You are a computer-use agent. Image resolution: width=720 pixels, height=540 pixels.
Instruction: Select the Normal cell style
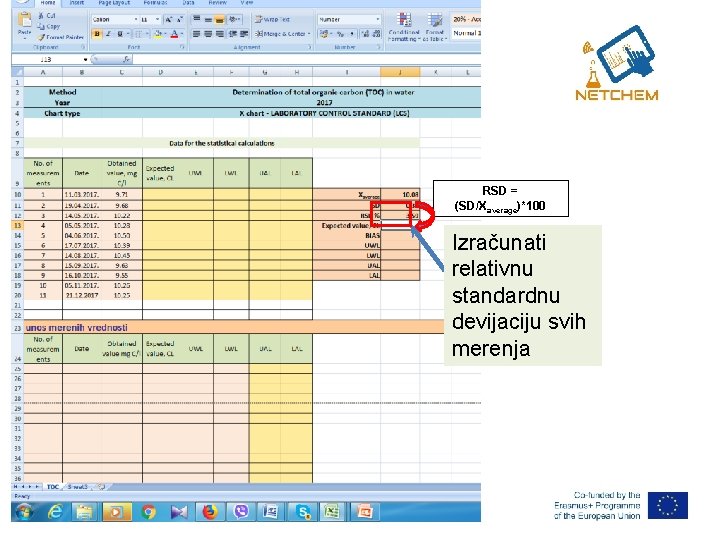click(466, 33)
